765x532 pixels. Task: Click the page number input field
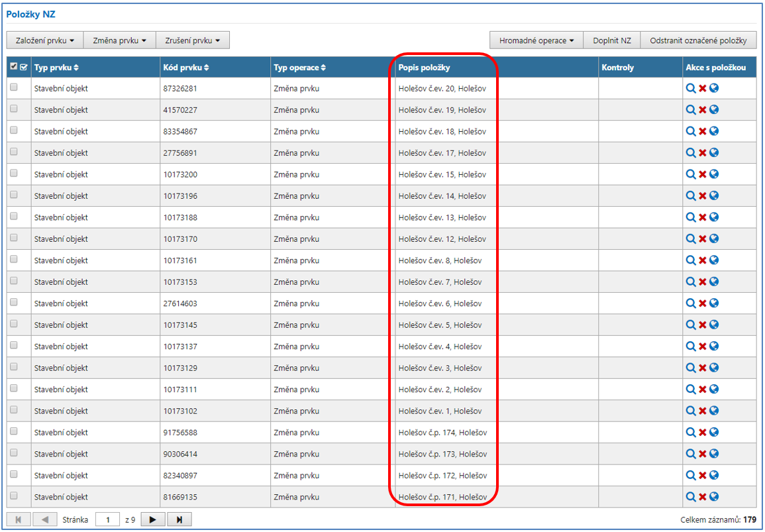109,519
